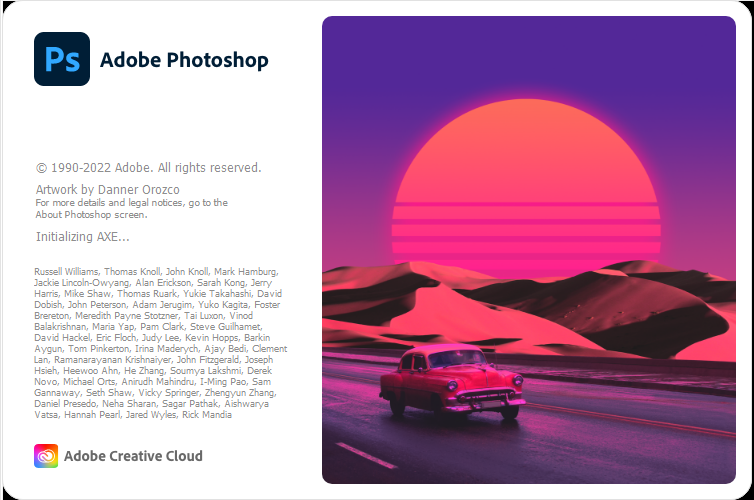Click the Mark Hamburg credit name

pyautogui.click(x=246, y=272)
